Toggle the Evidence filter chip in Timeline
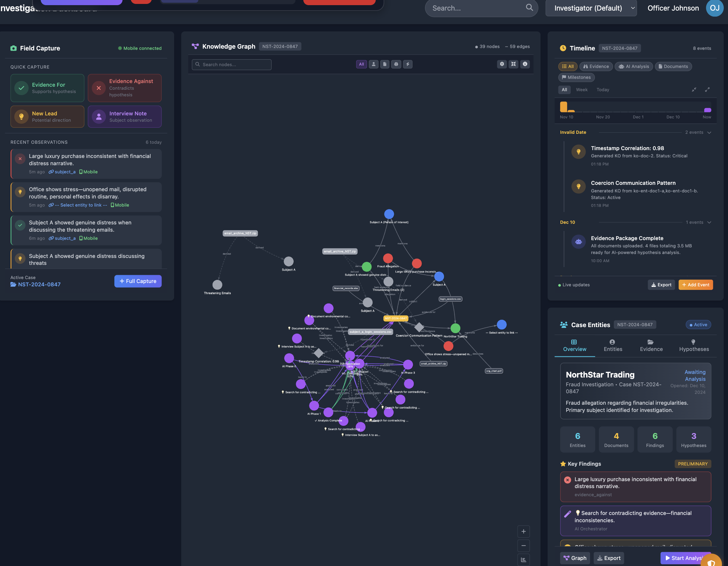The image size is (728, 566). coord(596,66)
